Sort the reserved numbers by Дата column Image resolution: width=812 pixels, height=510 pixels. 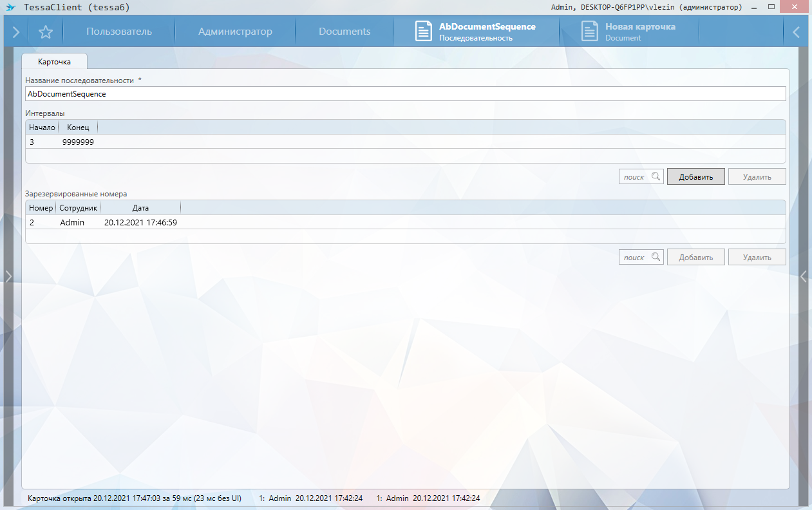(140, 208)
